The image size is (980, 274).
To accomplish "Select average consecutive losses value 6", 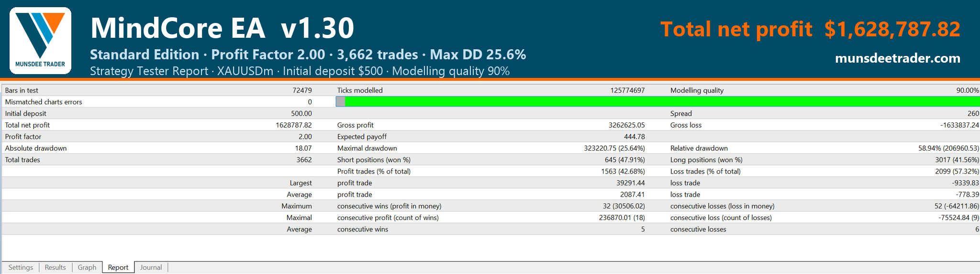I will pyautogui.click(x=977, y=230).
